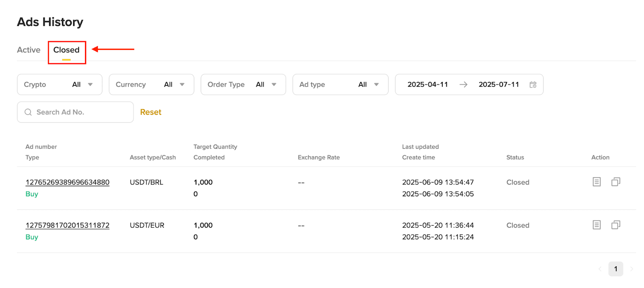Click the Reset filters link

tap(151, 112)
